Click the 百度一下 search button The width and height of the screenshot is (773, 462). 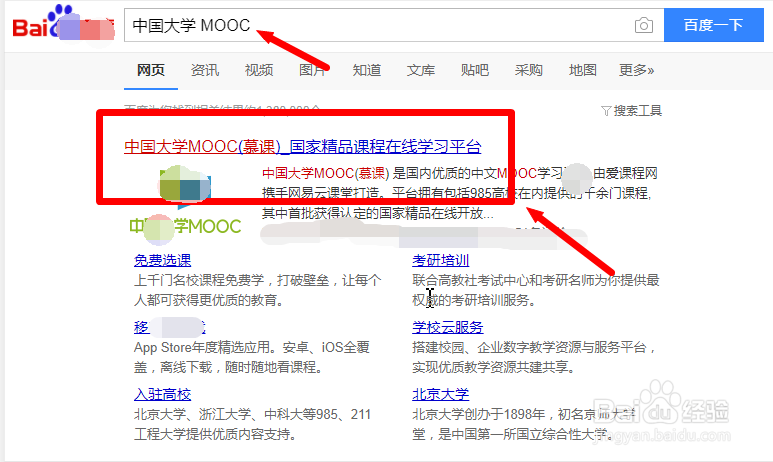(x=713, y=25)
